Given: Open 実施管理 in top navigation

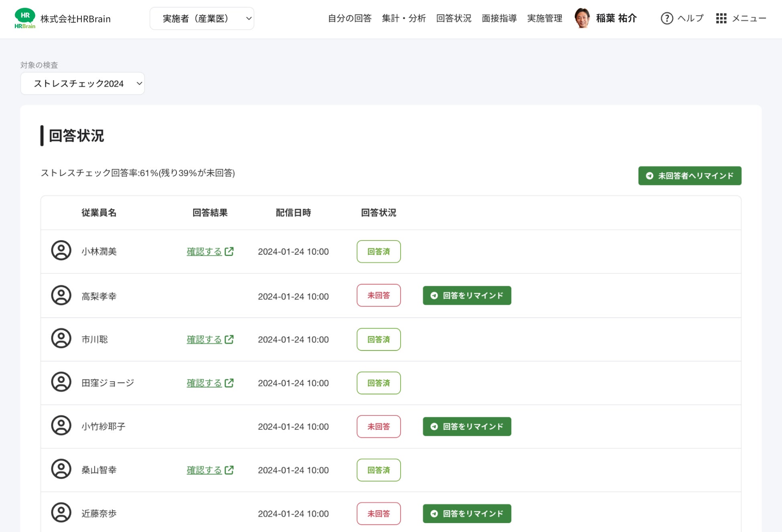Looking at the screenshot, I should 544,18.
